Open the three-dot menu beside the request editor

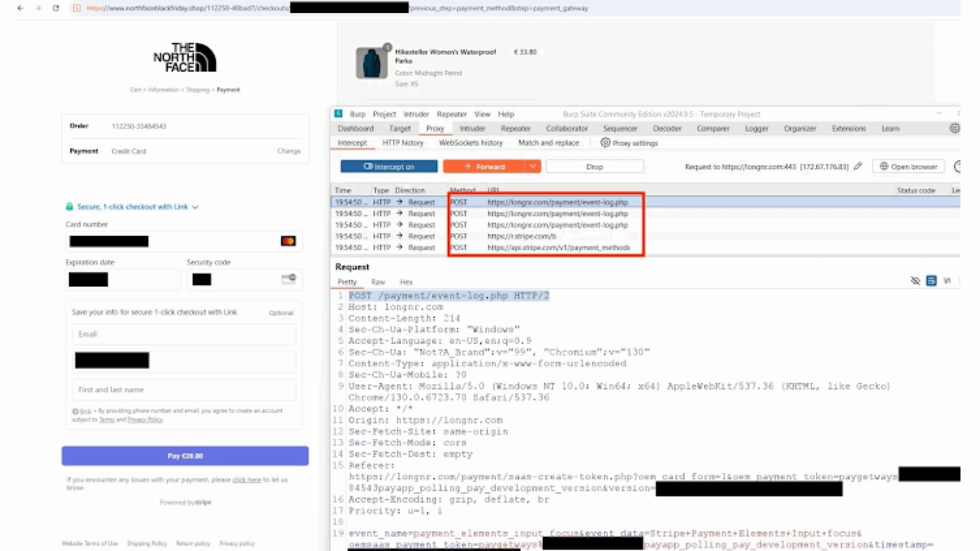[x=960, y=281]
